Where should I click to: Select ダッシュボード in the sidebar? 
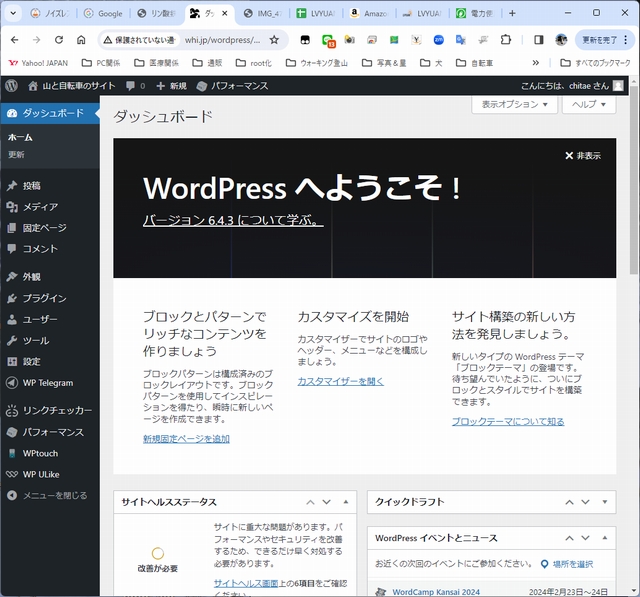click(50, 113)
